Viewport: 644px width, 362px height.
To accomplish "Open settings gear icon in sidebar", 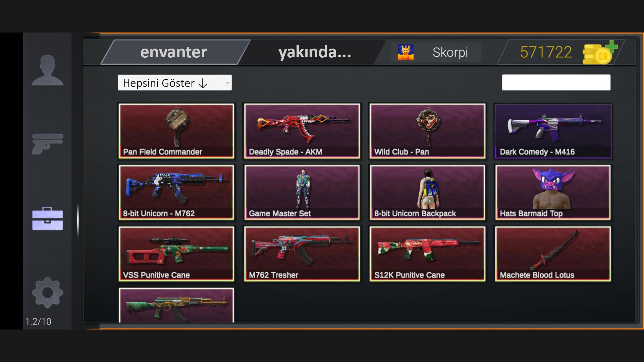I will point(47,292).
